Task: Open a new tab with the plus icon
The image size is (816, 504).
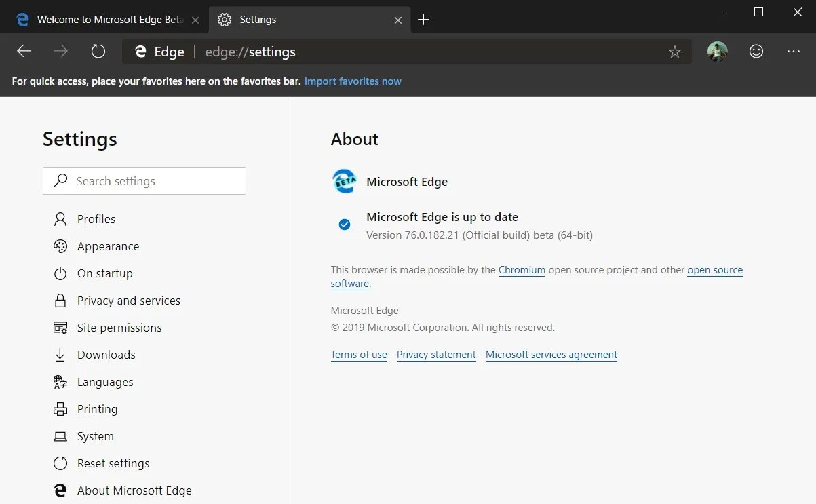Action: pyautogui.click(x=423, y=20)
